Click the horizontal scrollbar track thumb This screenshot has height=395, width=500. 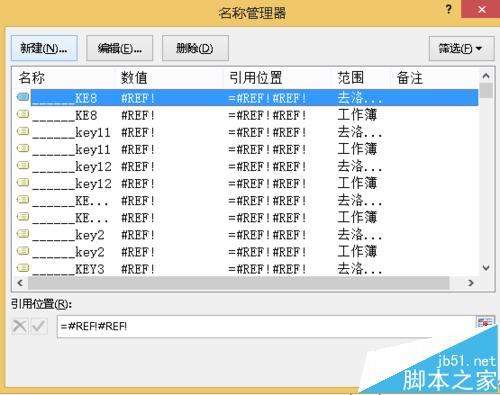[239, 283]
